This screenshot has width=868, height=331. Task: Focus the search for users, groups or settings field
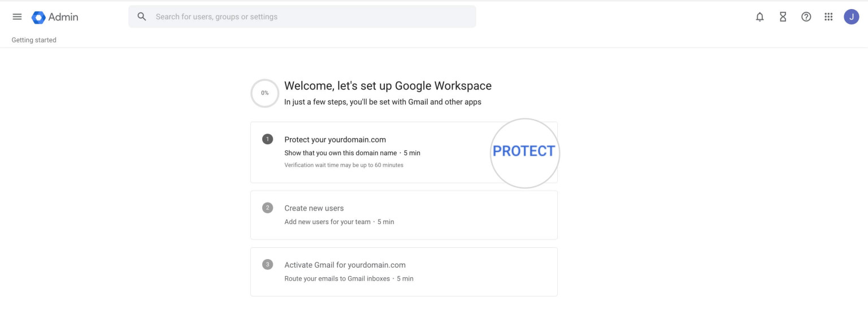coord(302,16)
